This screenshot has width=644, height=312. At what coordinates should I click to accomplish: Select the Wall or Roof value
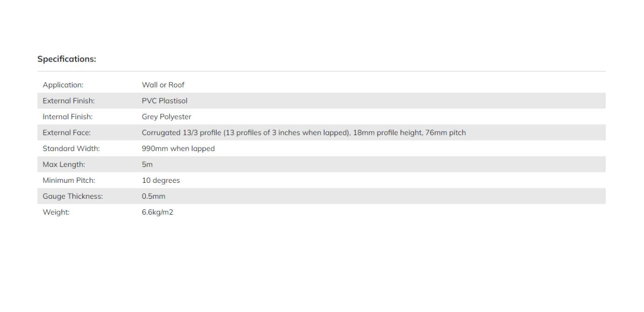click(163, 85)
